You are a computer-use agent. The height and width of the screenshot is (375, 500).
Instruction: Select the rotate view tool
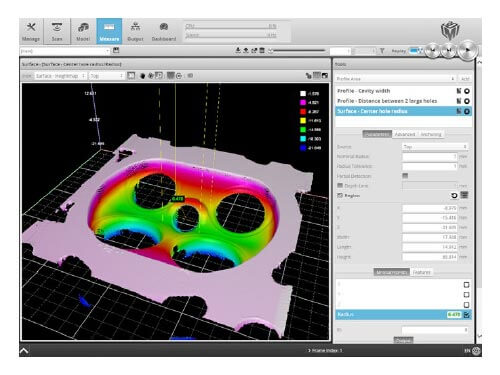point(151,76)
